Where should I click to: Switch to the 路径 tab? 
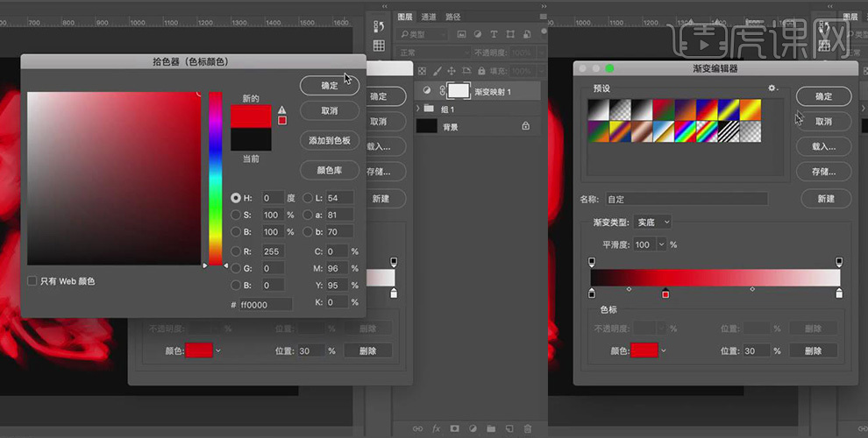(452, 18)
